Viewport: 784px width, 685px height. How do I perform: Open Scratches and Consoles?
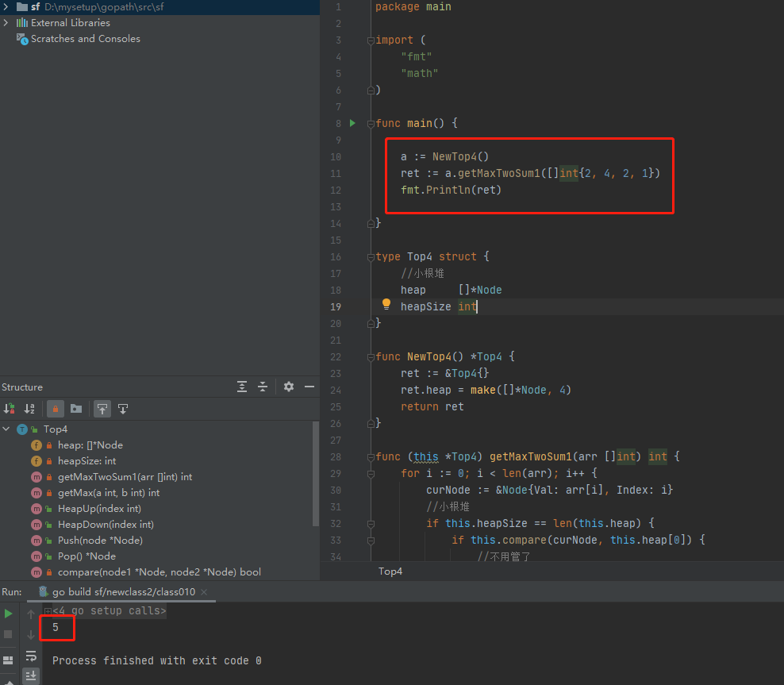click(x=86, y=39)
